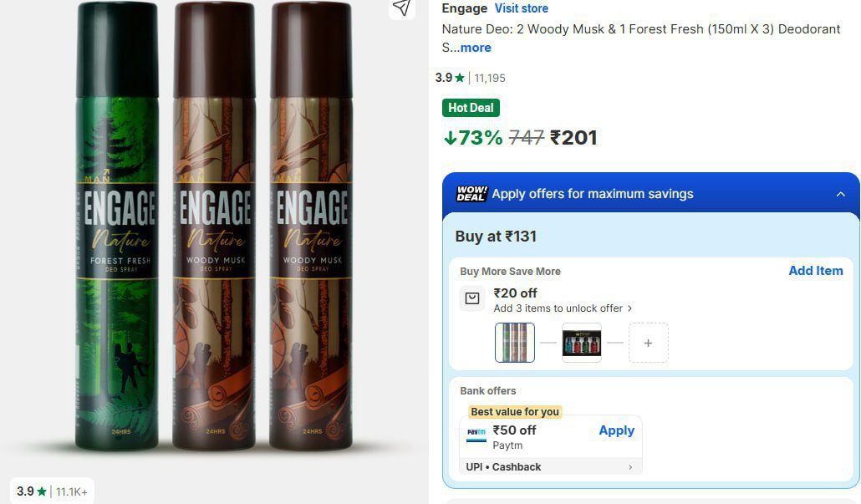Select the striped deo pack thumbnail
861x504 pixels.
tap(514, 342)
